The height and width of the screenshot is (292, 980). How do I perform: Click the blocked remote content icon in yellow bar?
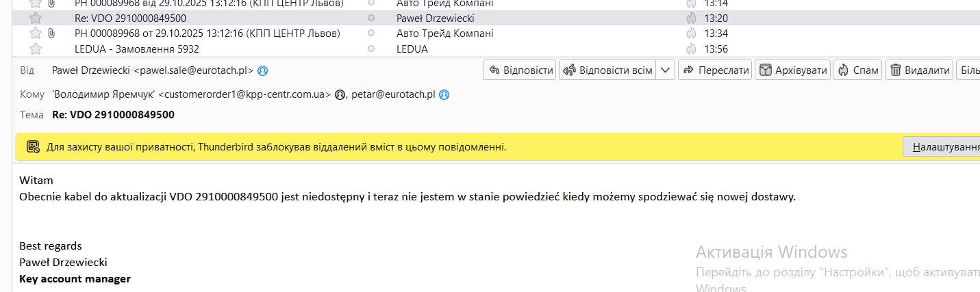[33, 146]
